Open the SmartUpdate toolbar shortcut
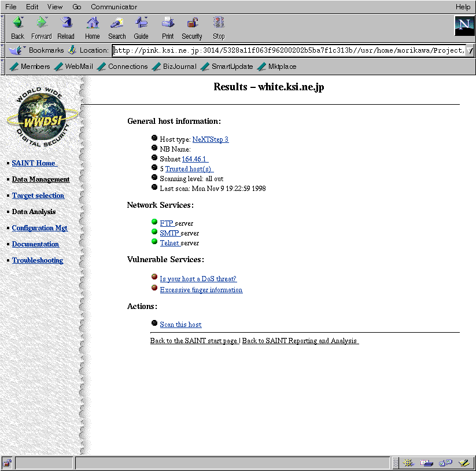This screenshot has width=476, height=471. (227, 67)
